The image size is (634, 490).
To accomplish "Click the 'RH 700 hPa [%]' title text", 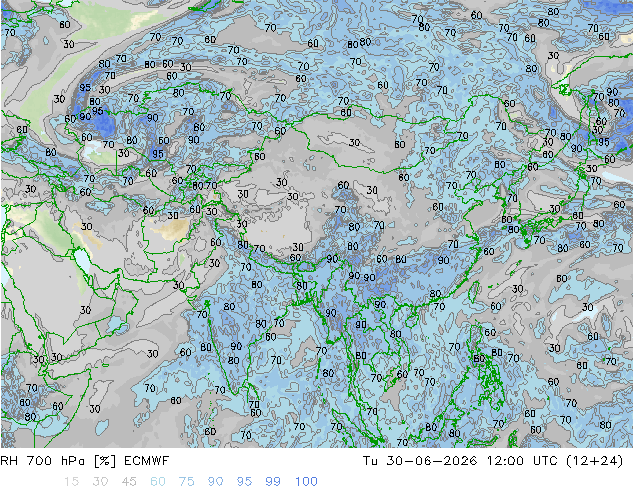I will coord(58,461).
